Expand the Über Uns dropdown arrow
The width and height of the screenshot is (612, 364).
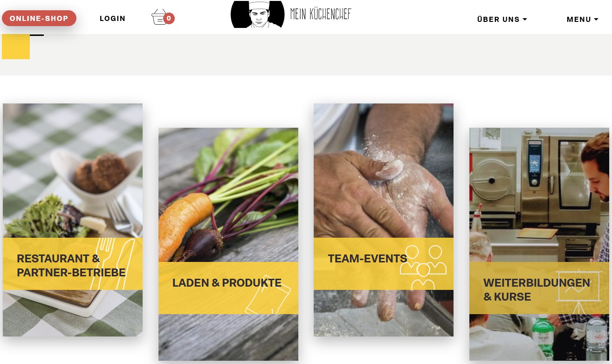point(525,20)
